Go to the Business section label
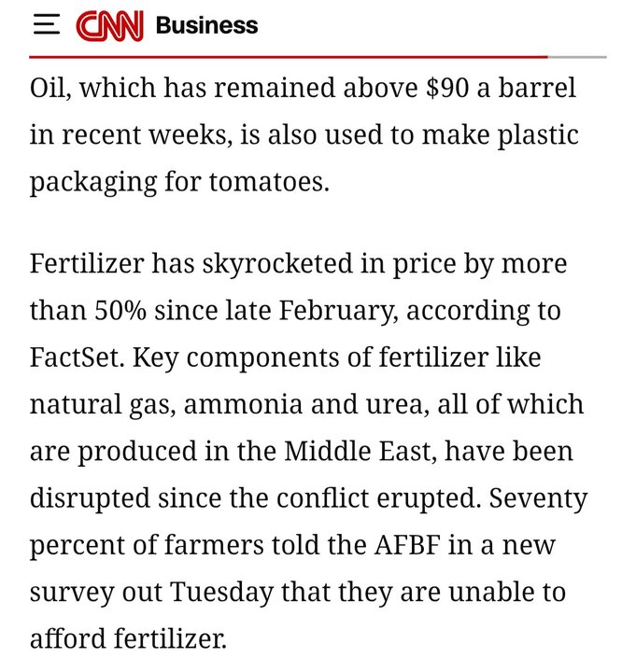 (206, 26)
